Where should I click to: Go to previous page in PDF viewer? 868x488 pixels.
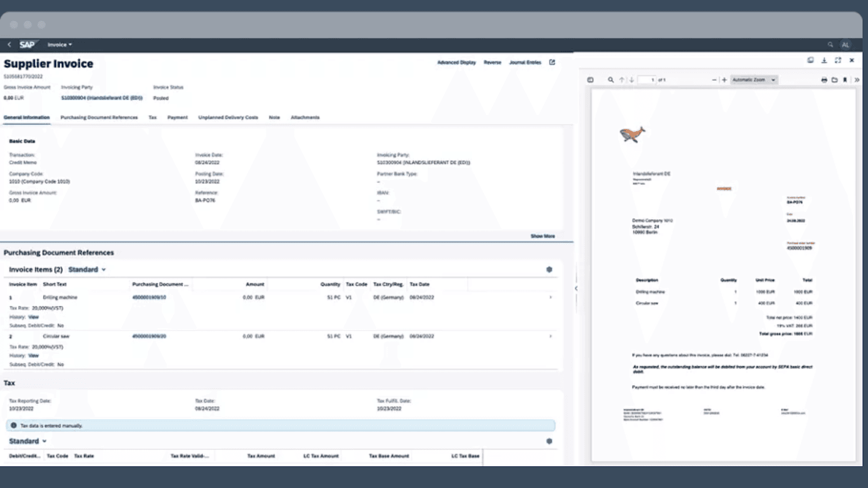pos(622,80)
